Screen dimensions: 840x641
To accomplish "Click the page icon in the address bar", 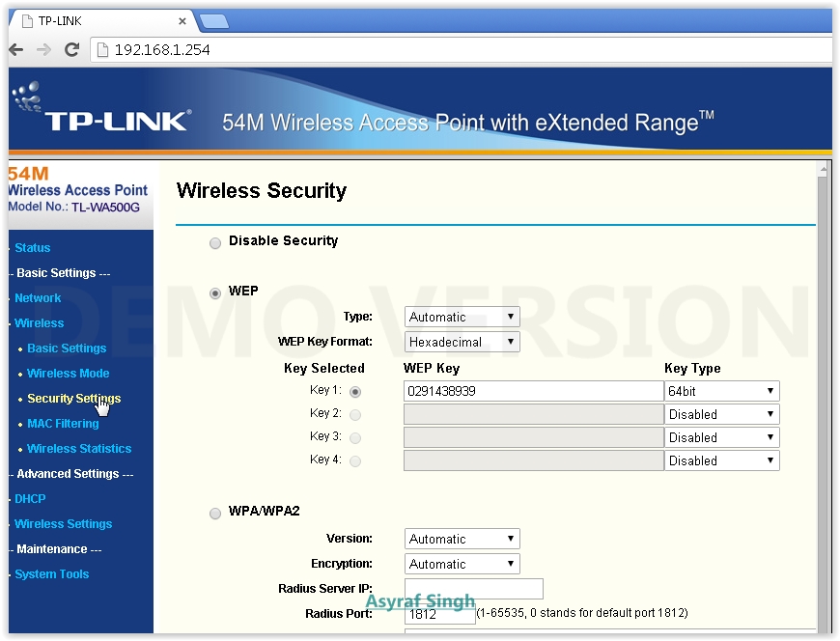I will pyautogui.click(x=100, y=49).
